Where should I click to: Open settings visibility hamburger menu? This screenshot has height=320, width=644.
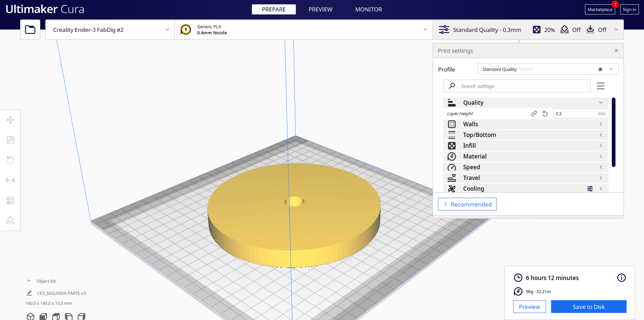[601, 86]
